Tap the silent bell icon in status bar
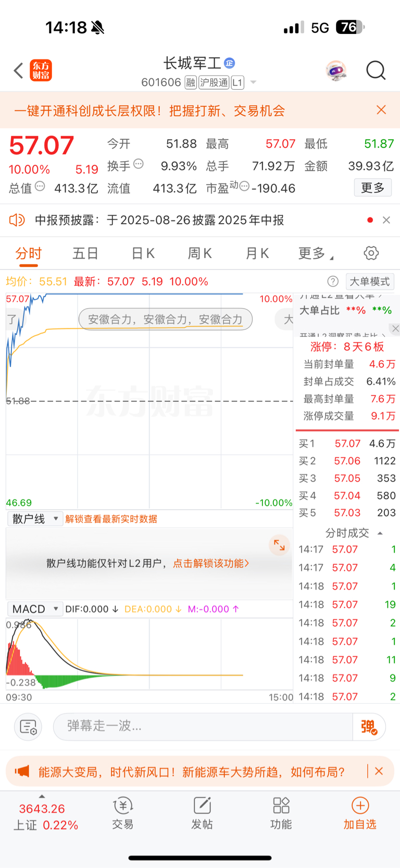This screenshot has width=400, height=868. click(x=97, y=28)
